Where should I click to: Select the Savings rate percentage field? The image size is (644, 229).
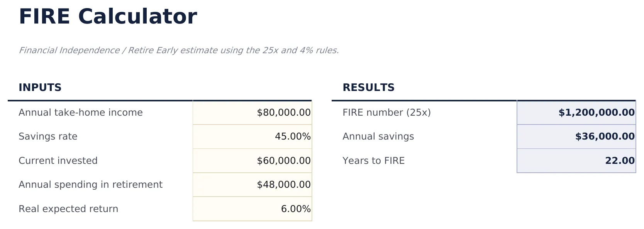[252, 136]
